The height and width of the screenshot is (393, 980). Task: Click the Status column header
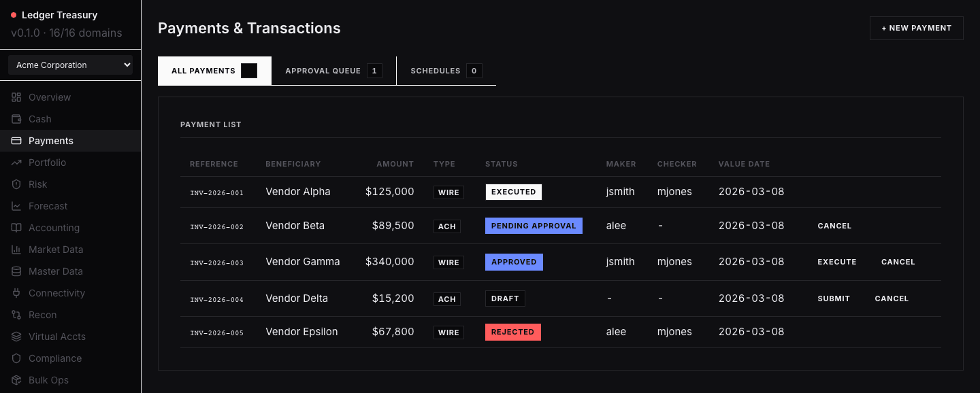click(x=502, y=164)
